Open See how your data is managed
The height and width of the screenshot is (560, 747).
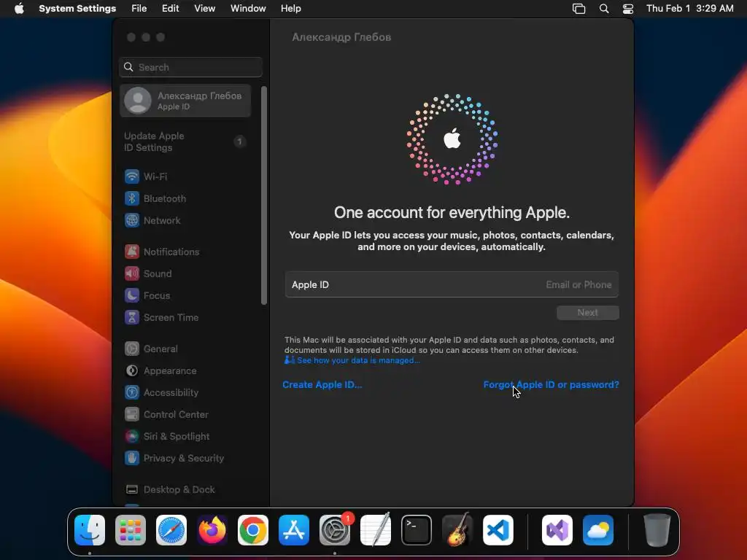pyautogui.click(x=358, y=360)
